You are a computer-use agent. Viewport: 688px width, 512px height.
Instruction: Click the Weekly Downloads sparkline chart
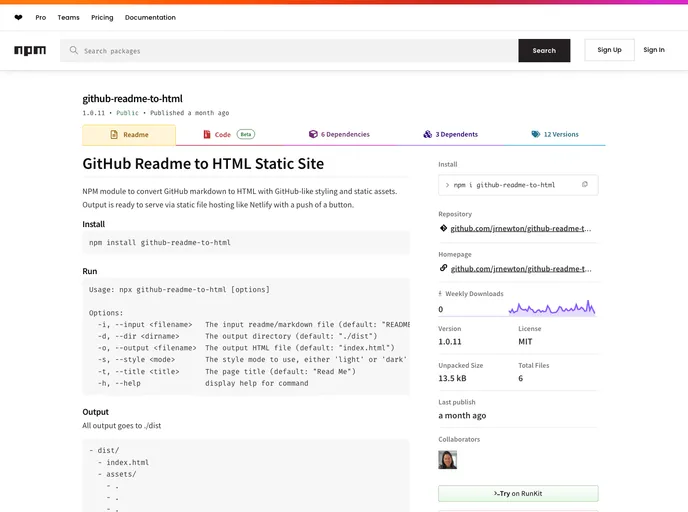[552, 308]
